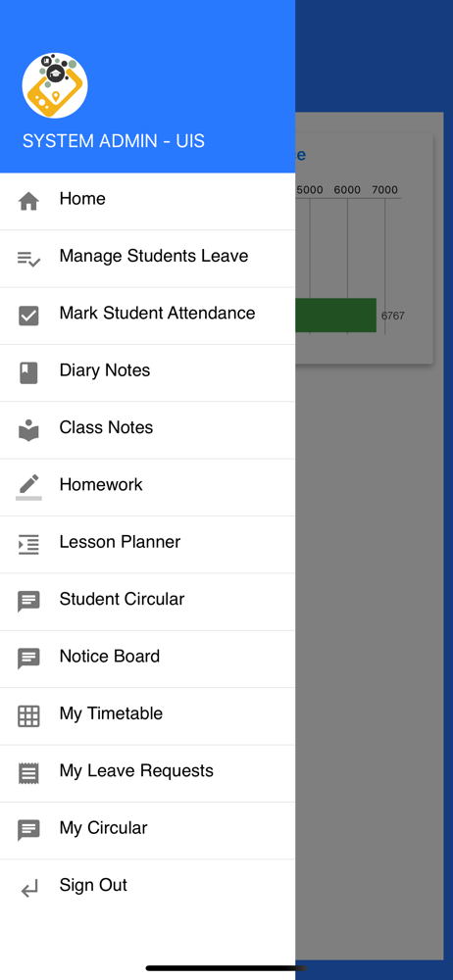Click the green chart bar labeled 6767

tap(336, 316)
